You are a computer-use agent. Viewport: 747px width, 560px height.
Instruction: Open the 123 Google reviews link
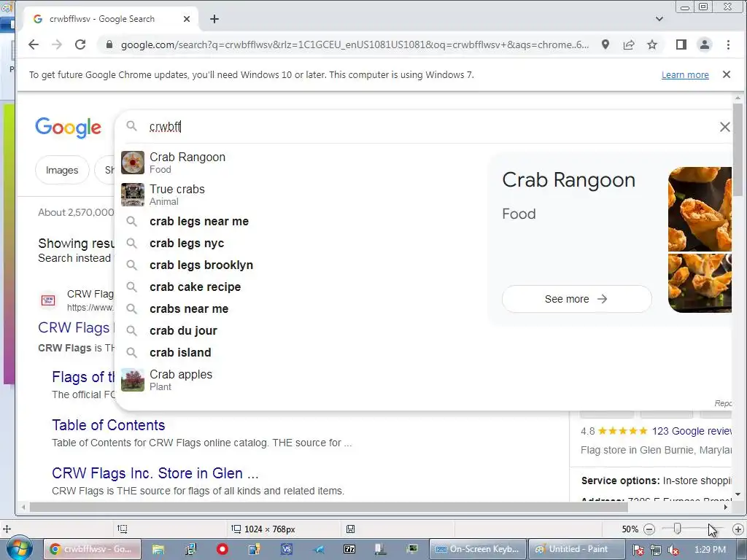[692, 431]
